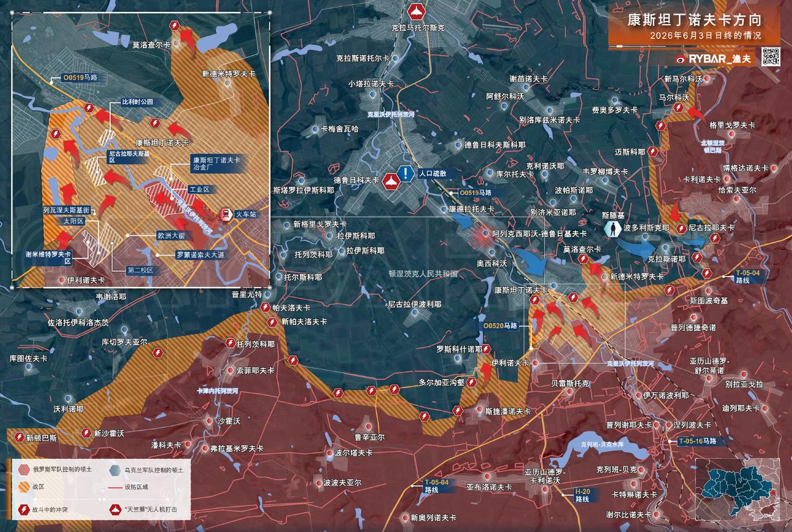Image resolution: width=792 pixels, height=532 pixels.
Task: Click the soldier silhouette icon at 斯滕基
Action: coord(614,228)
